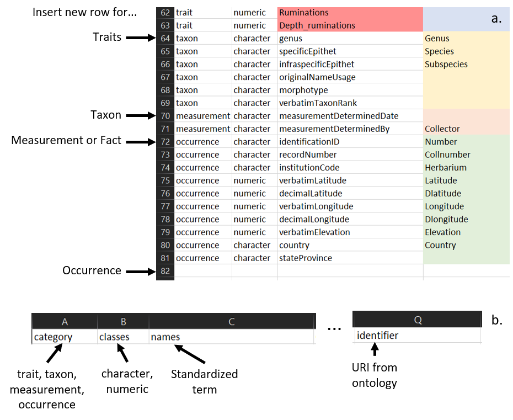
Task: Click the Ruminations cell in red
Action: [x=350, y=13]
